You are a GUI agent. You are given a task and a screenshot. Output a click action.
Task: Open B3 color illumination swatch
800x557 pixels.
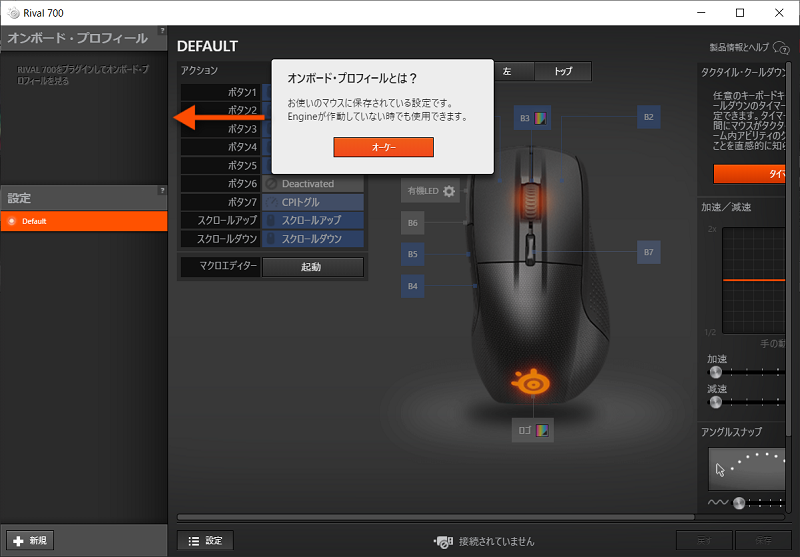[x=540, y=118]
